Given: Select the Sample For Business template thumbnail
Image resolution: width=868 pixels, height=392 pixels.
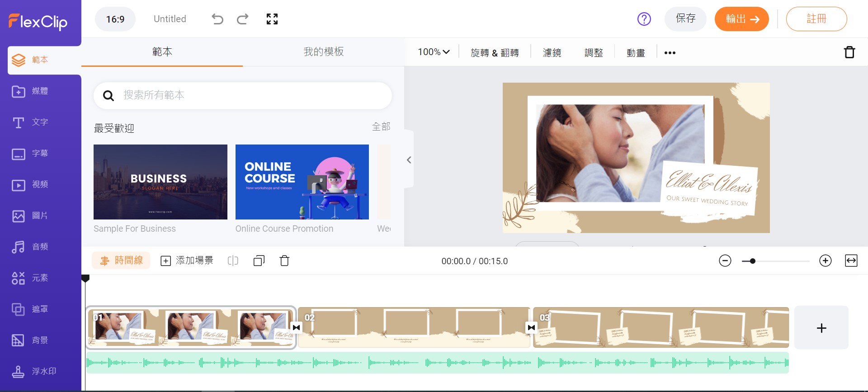Looking at the screenshot, I should 160,182.
